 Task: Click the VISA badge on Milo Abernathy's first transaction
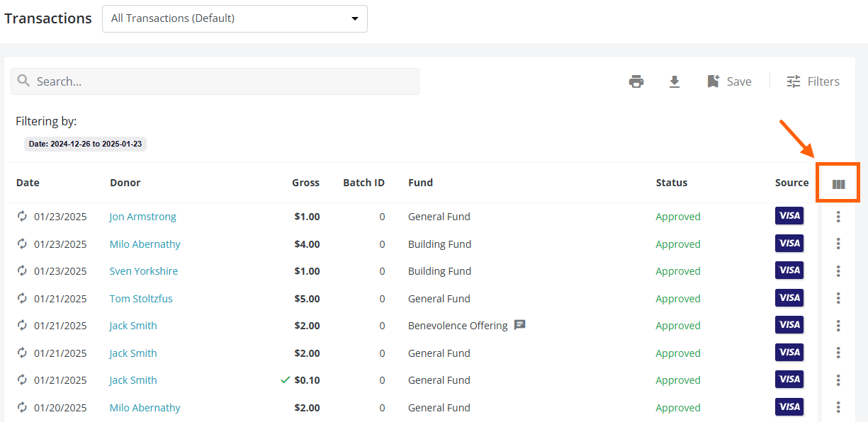(x=789, y=243)
